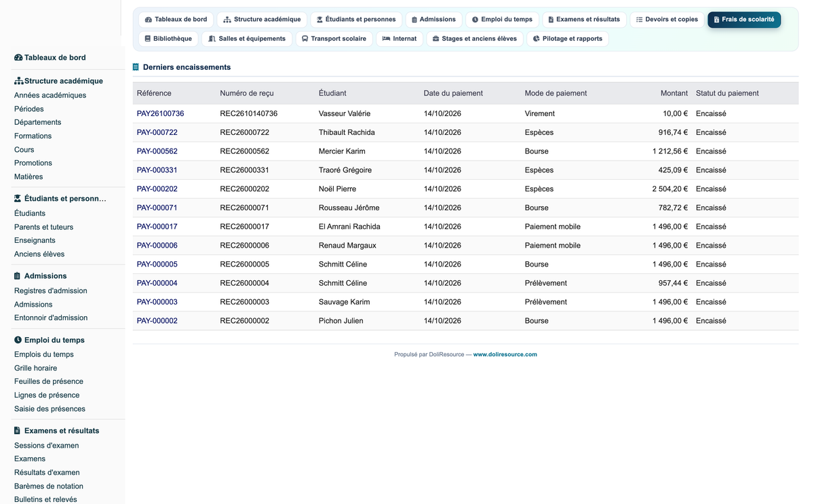Viewport: 814px width, 504px height.
Task: Open payment reference PAY-000017
Action: (x=157, y=227)
